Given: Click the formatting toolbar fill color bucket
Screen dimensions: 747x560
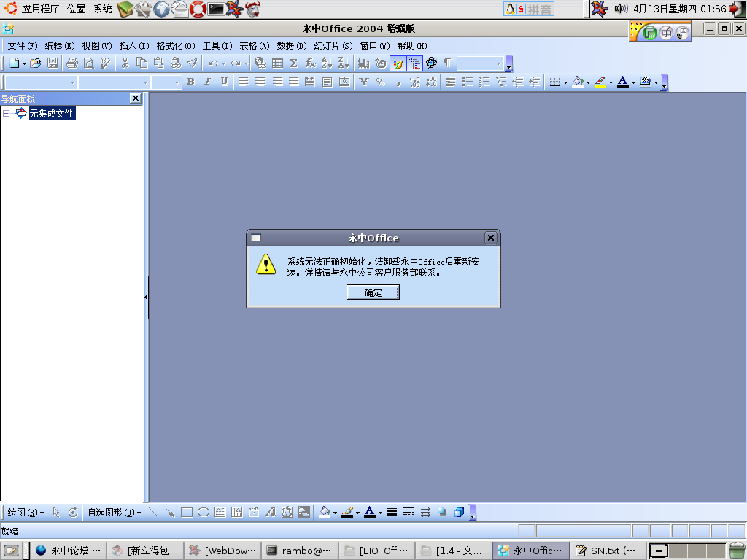Looking at the screenshot, I should click(x=578, y=82).
